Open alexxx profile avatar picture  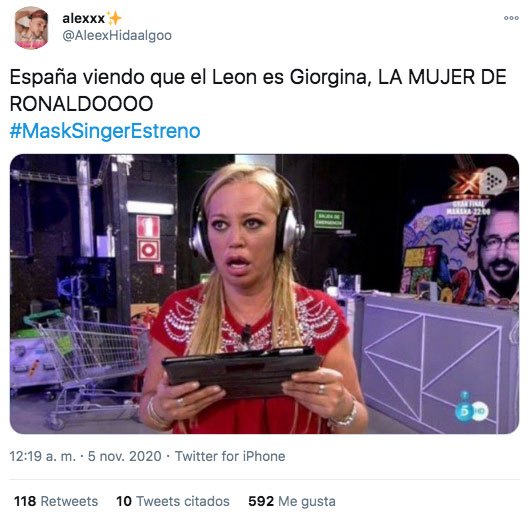pyautogui.click(x=31, y=28)
